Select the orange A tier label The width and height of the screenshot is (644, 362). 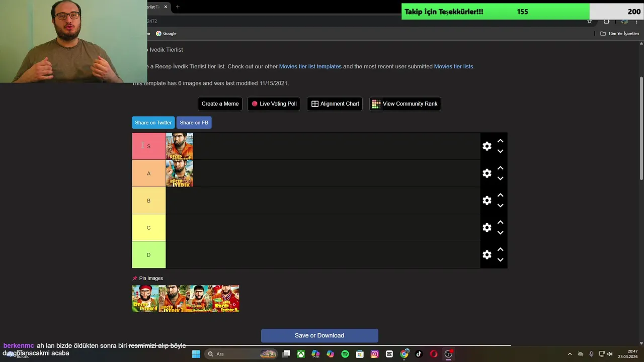pyautogui.click(x=148, y=173)
